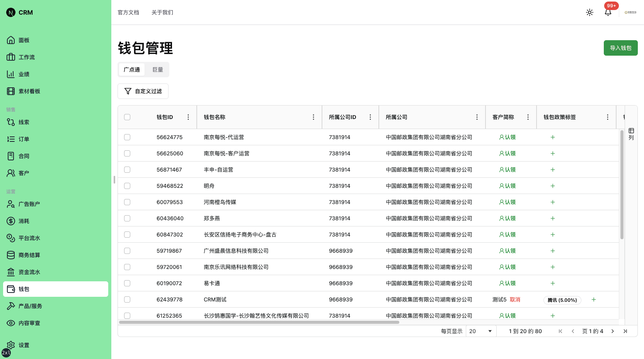644x359 pixels.
Task: Click the 导入钱包 button
Action: 620,48
